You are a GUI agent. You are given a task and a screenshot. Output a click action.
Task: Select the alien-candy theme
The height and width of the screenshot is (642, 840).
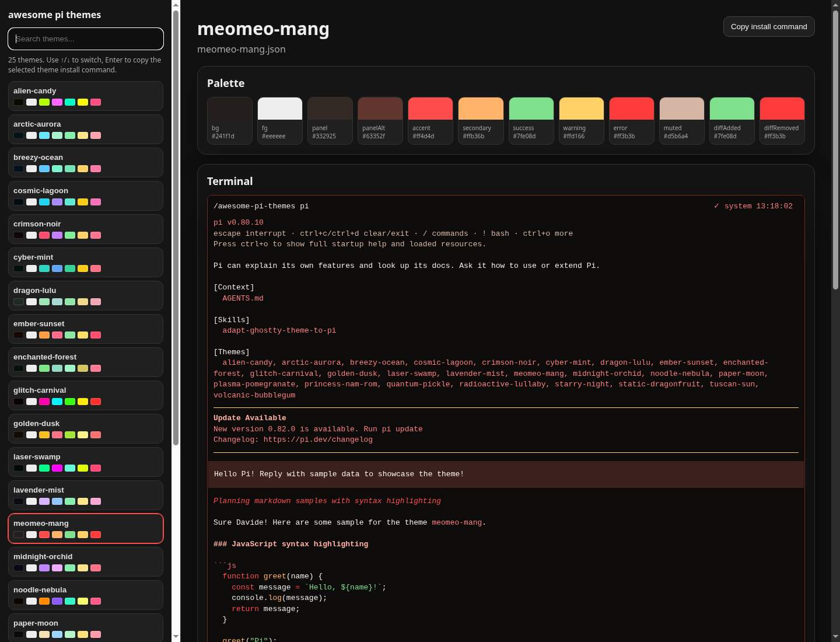86,96
